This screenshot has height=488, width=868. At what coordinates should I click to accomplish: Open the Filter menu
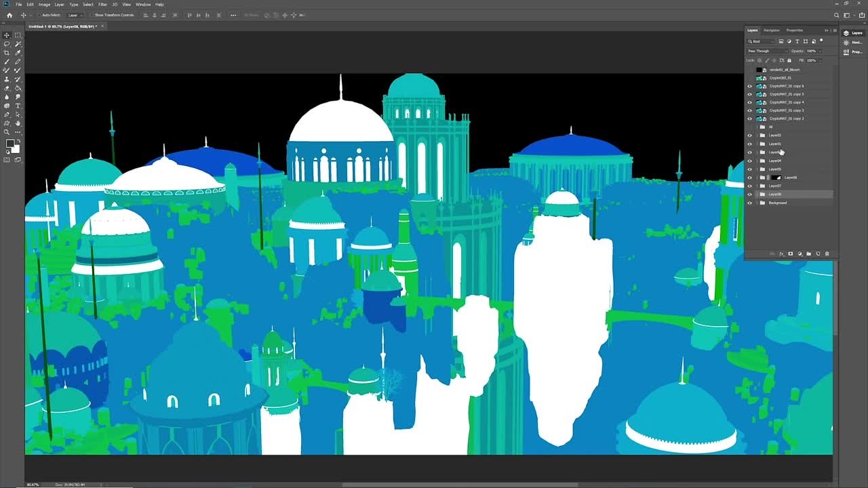pyautogui.click(x=102, y=4)
